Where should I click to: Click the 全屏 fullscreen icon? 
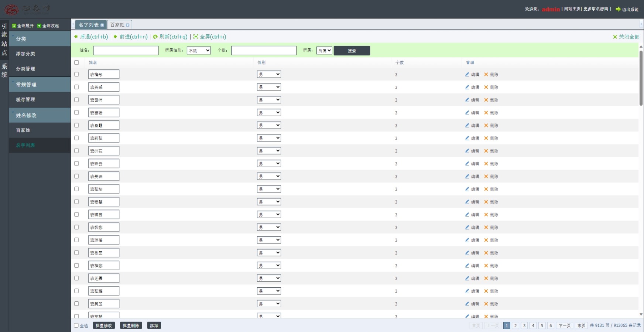click(196, 37)
